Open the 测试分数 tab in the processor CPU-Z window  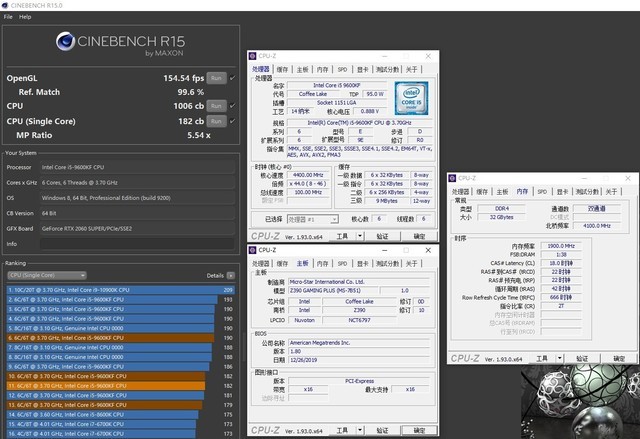coord(387,69)
